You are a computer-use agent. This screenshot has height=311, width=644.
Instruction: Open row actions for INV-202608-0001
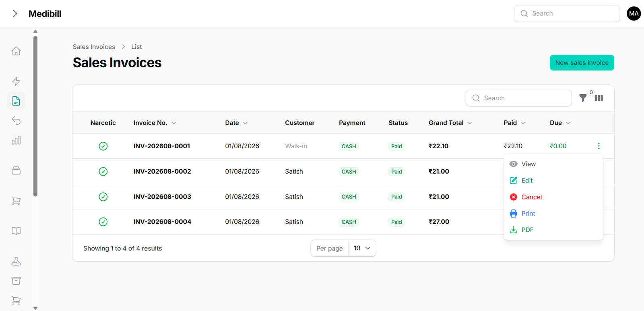(599, 146)
